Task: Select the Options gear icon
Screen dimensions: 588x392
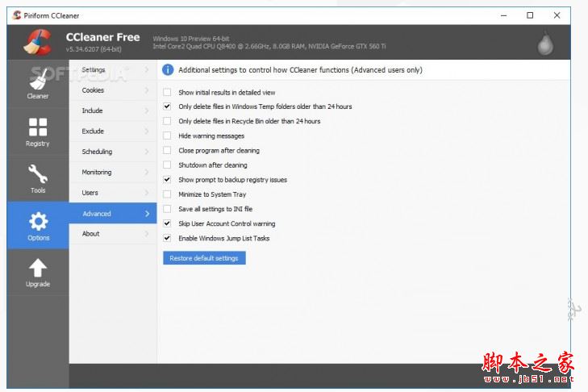Action: point(38,221)
